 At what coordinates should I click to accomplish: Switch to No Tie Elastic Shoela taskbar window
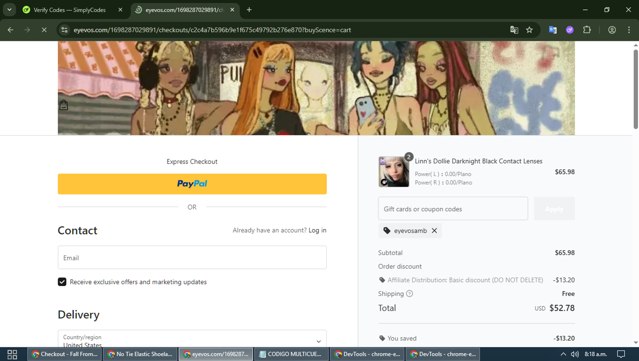(140, 354)
